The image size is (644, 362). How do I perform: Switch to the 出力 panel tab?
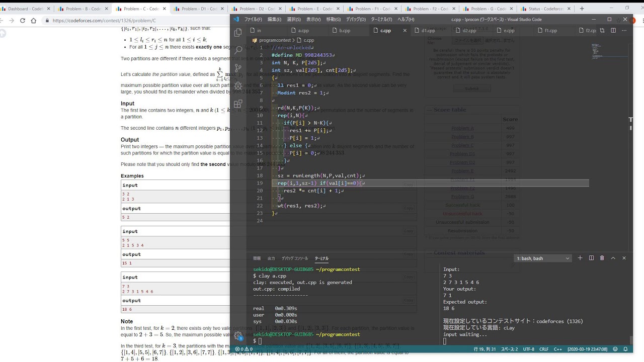[271, 258]
